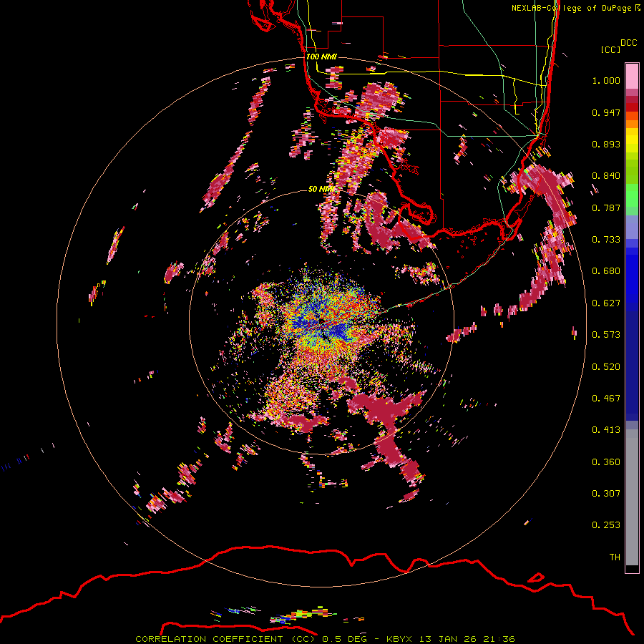Click the 0.627 scale value
The height and width of the screenshot is (644, 644).
point(606,303)
